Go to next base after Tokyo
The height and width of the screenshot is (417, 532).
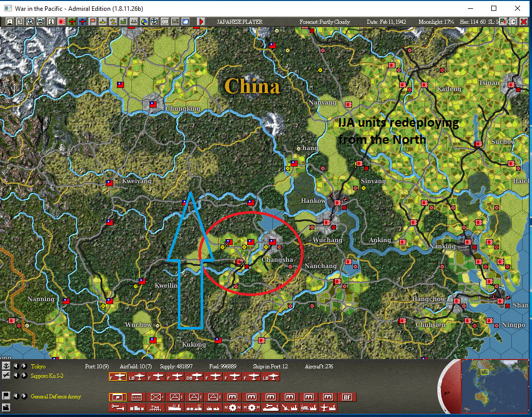pyautogui.click(x=24, y=366)
